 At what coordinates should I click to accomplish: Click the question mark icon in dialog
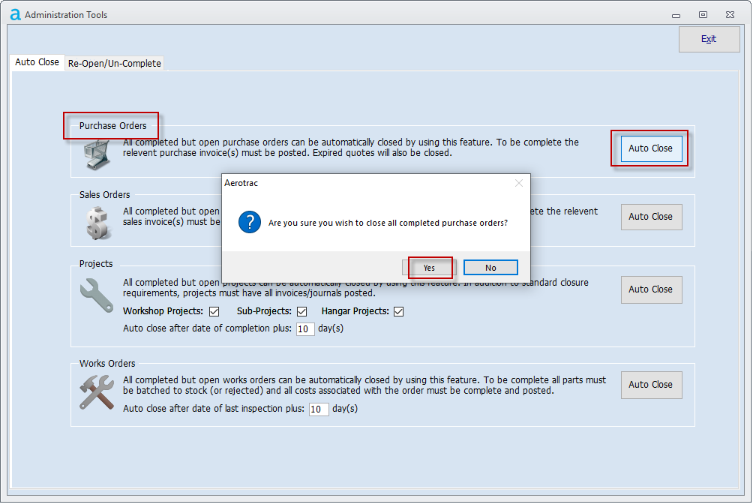250,222
